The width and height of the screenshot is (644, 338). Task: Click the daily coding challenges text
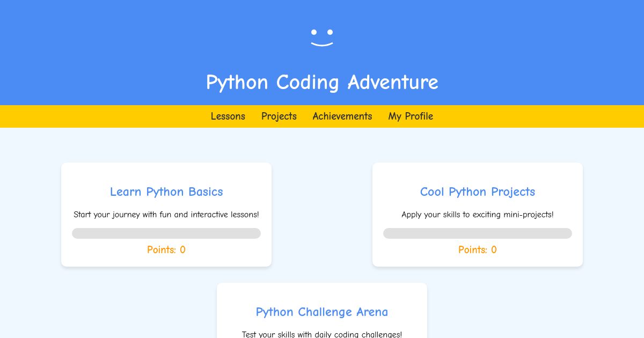click(322, 334)
